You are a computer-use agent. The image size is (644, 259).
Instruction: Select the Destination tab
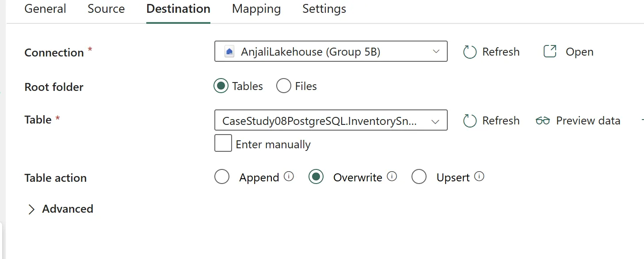click(x=178, y=9)
